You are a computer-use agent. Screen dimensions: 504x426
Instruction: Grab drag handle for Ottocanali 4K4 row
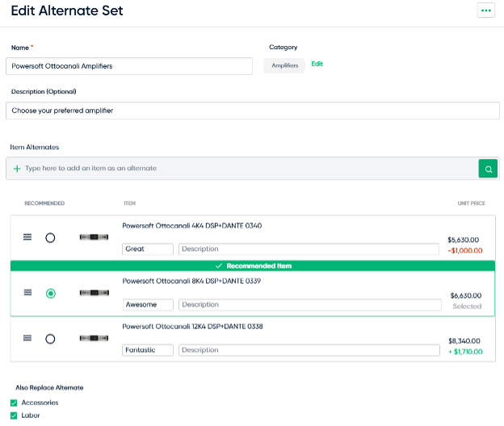[27, 237]
